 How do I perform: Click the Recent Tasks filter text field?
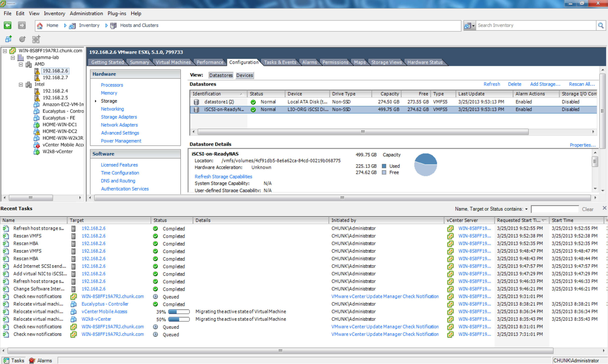point(555,209)
